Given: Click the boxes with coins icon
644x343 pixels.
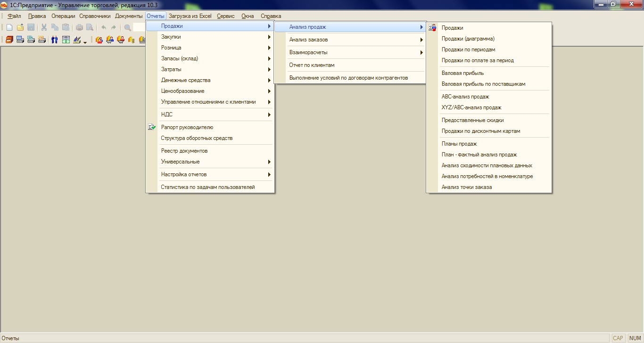Looking at the screenshot, I should point(132,40).
